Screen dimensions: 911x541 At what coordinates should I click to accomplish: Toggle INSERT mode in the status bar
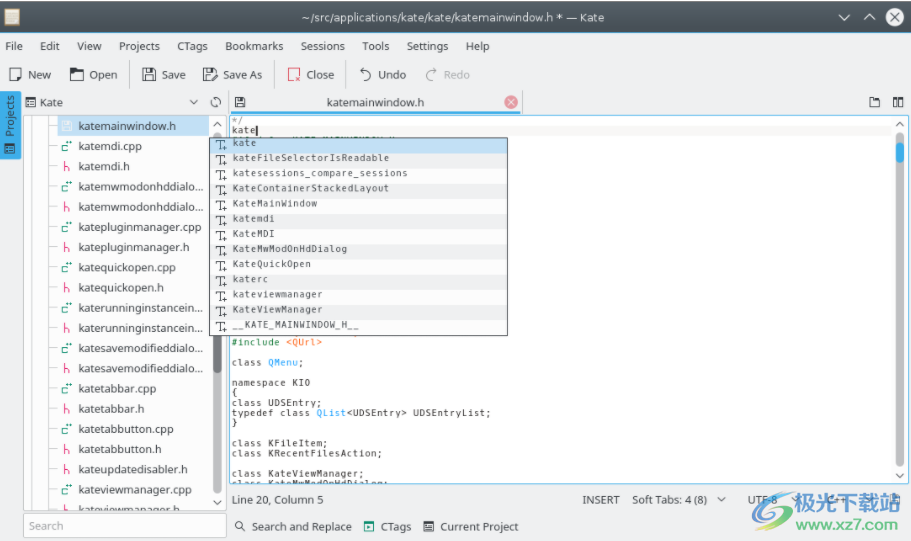tap(601, 500)
